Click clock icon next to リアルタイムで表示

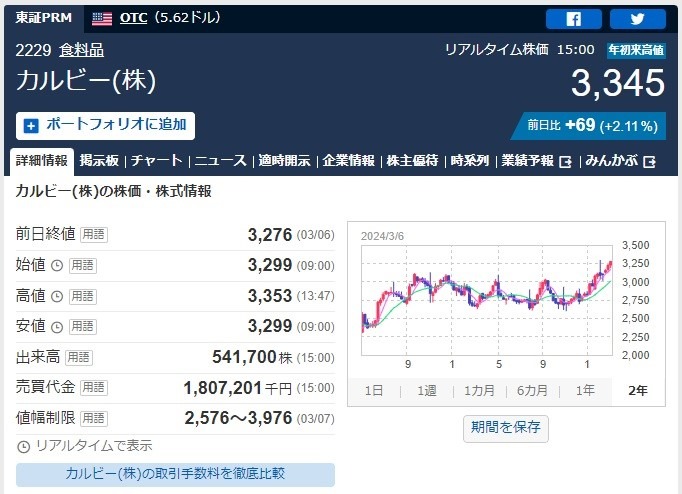click(23, 447)
